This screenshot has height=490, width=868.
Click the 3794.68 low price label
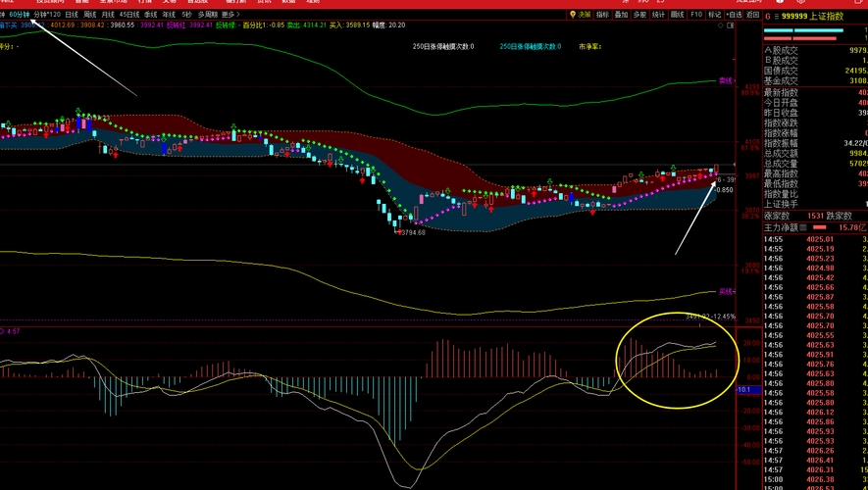pos(414,233)
